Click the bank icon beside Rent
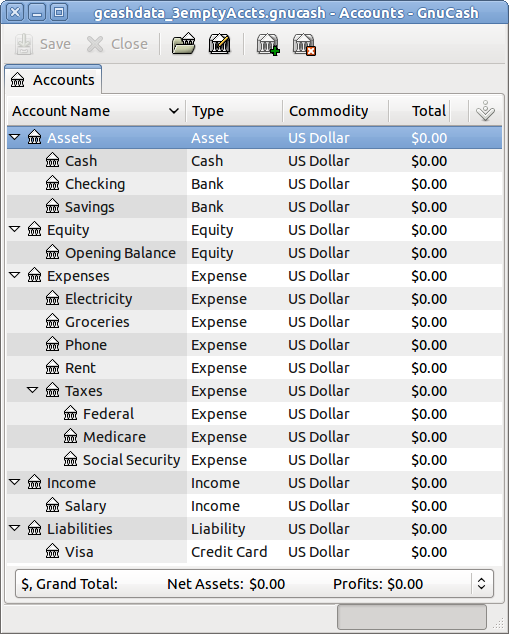Image resolution: width=509 pixels, height=634 pixels. (53, 368)
